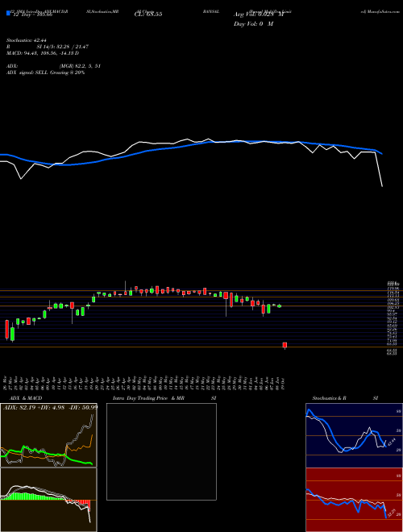Screen dimensions: 403x532
Task: Open the MACD histogram chart panel
Action: click(x=48, y=500)
